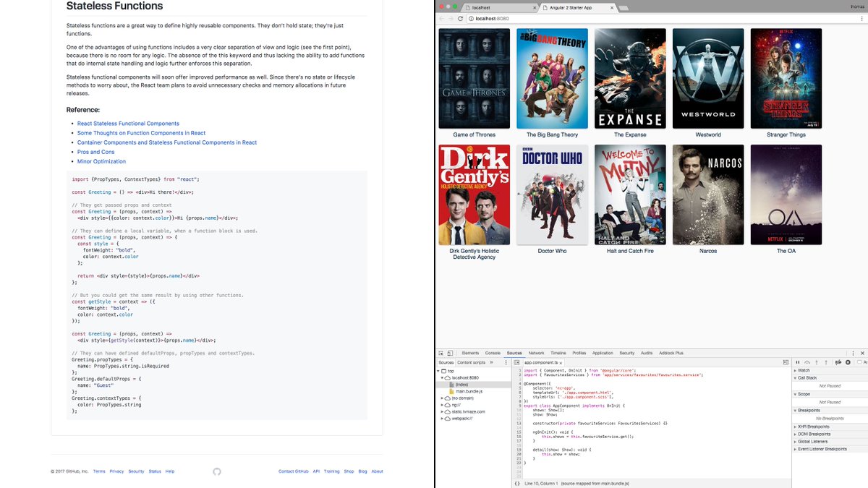Viewport: 868px width, 488px height.
Task: Open the Doctor Who poster
Action: pyautogui.click(x=552, y=194)
